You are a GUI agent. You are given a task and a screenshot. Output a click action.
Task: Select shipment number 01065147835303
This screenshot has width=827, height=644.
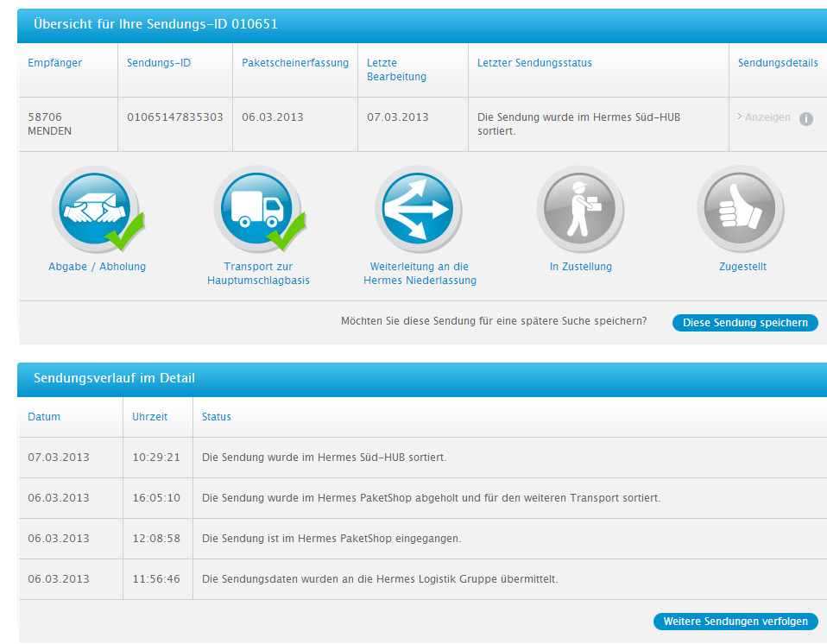174,117
